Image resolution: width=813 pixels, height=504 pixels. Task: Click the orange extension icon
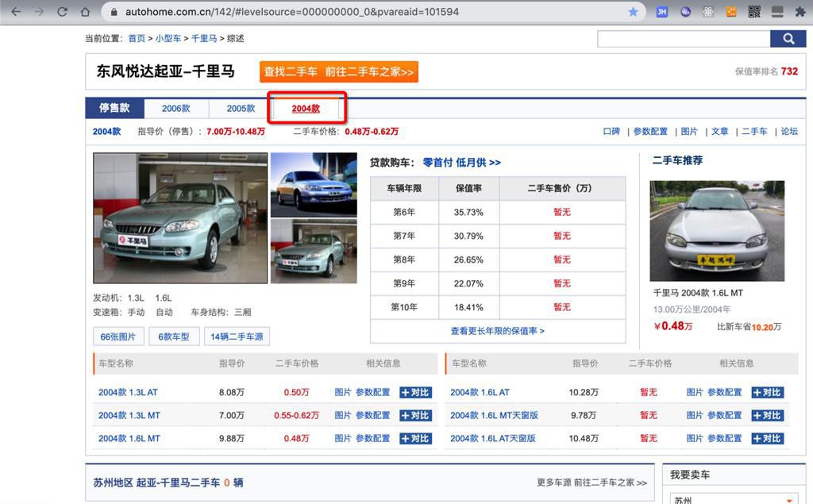731,11
